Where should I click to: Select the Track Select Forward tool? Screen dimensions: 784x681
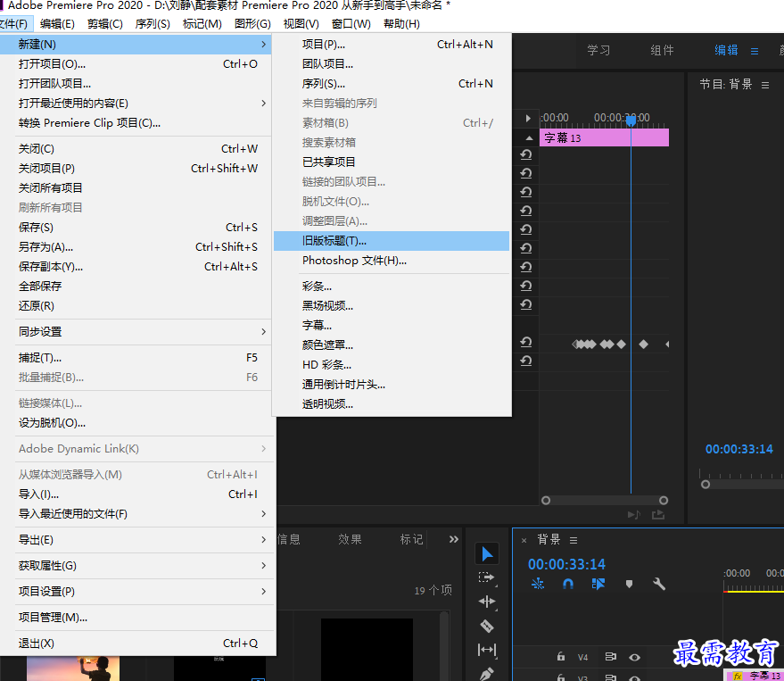pyautogui.click(x=486, y=577)
